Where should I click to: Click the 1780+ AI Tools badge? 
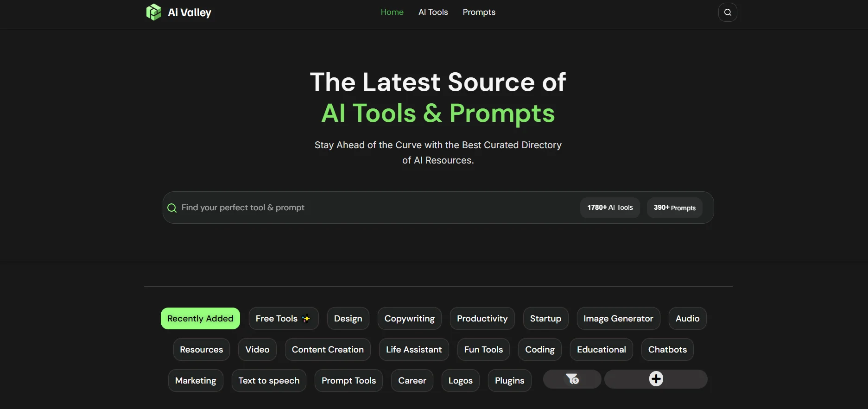tap(610, 208)
